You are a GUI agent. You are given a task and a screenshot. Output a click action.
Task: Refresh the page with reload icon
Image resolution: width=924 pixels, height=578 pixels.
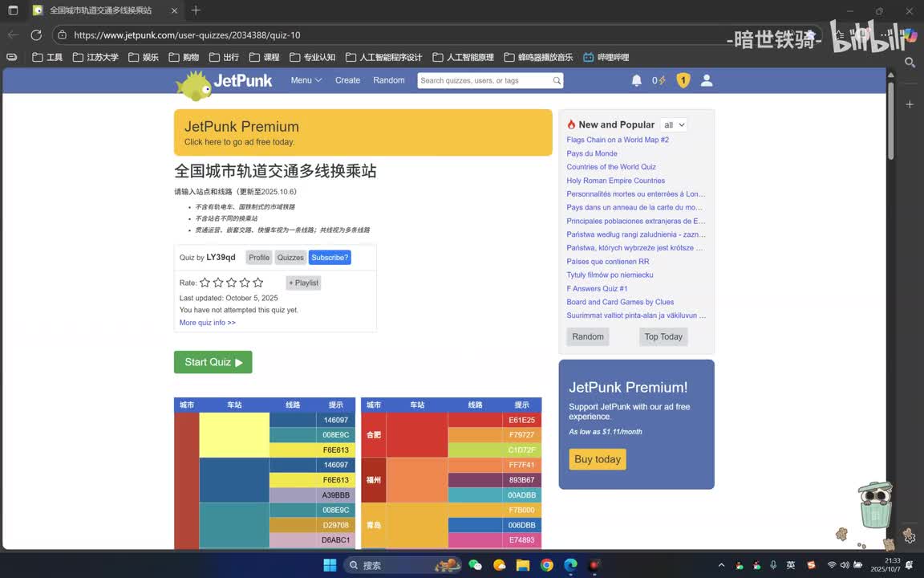pos(36,35)
